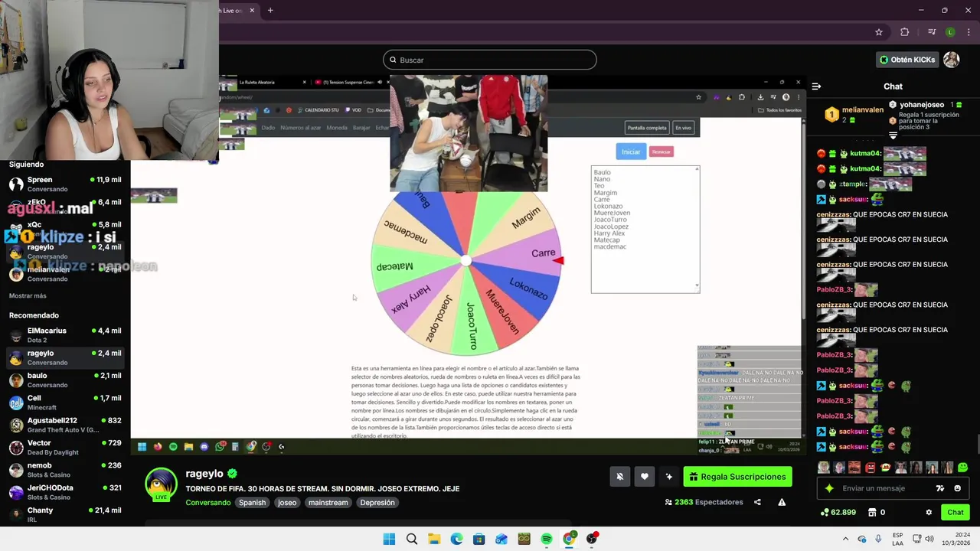Click the Spanish tag
The width and height of the screenshot is (980, 551).
click(252, 503)
